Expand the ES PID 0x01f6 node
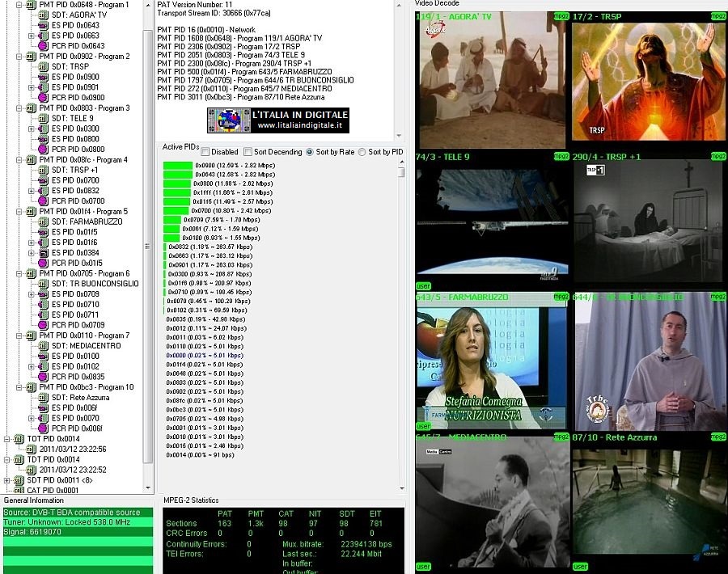The image size is (728, 574). tap(31, 243)
